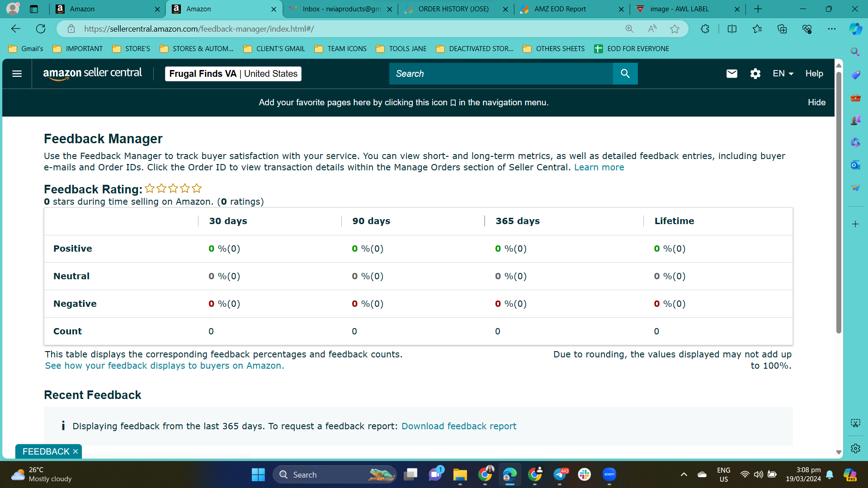
Task: Open EOD FOR EVERYONE bookmark
Action: point(632,49)
